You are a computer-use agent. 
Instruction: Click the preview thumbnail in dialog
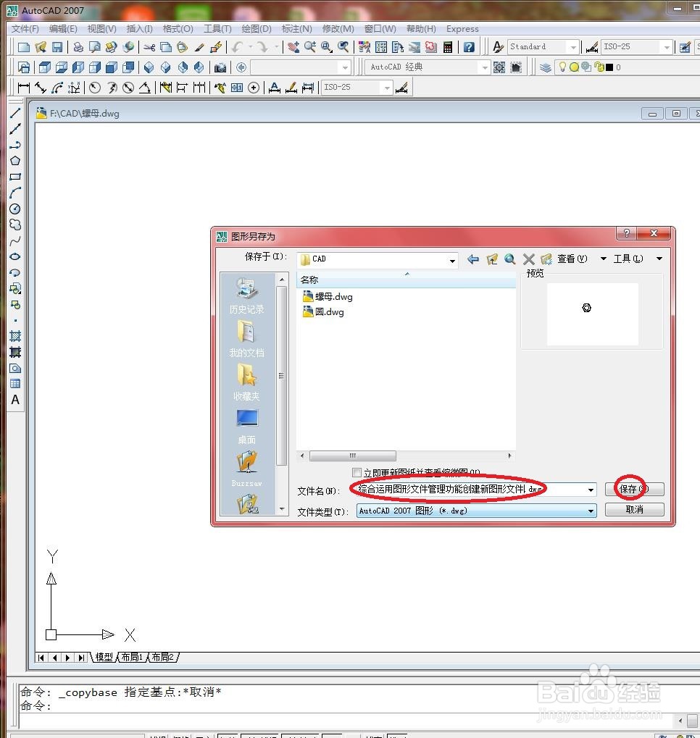click(593, 314)
